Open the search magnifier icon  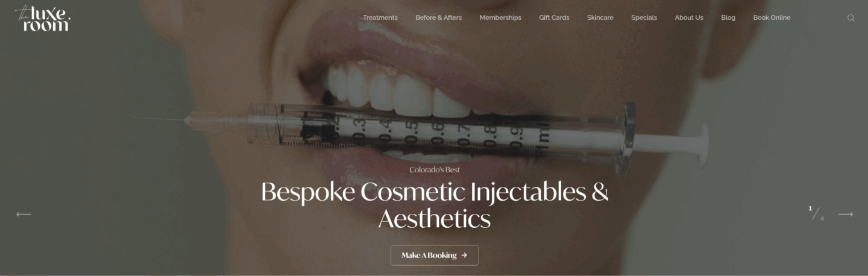[x=851, y=17]
